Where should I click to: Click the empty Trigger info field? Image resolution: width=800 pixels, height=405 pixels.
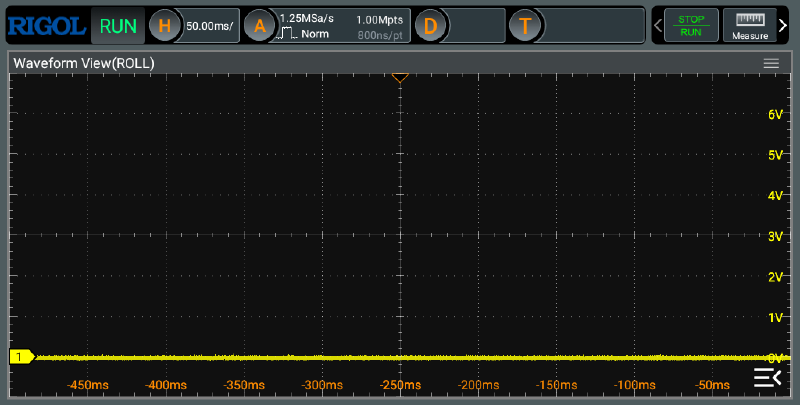tap(594, 26)
